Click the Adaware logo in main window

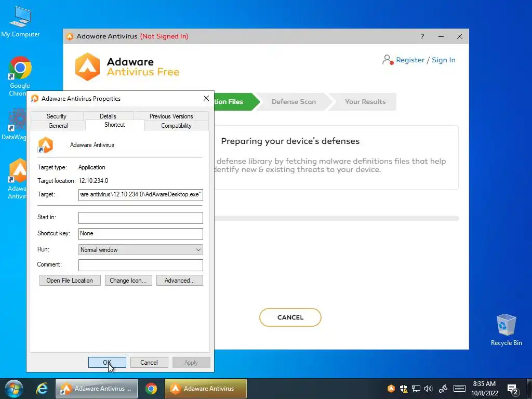[87, 66]
